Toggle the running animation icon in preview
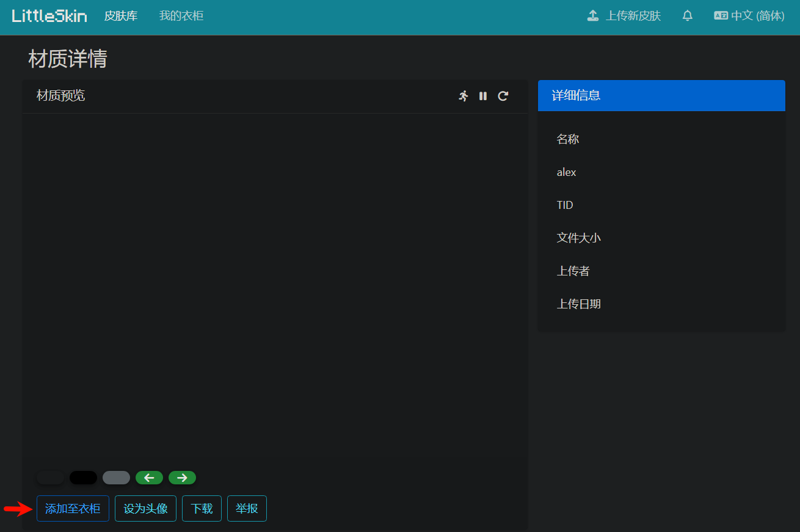This screenshot has height=532, width=800. [x=464, y=96]
